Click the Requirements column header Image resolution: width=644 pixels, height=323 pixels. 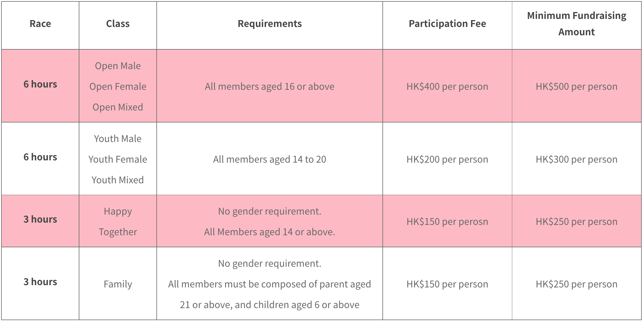[x=270, y=24]
